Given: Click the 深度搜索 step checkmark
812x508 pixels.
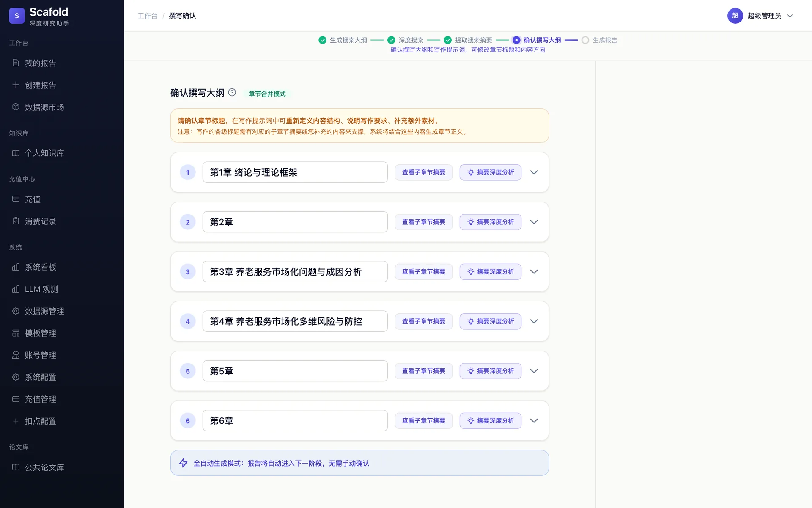Looking at the screenshot, I should [x=392, y=40].
